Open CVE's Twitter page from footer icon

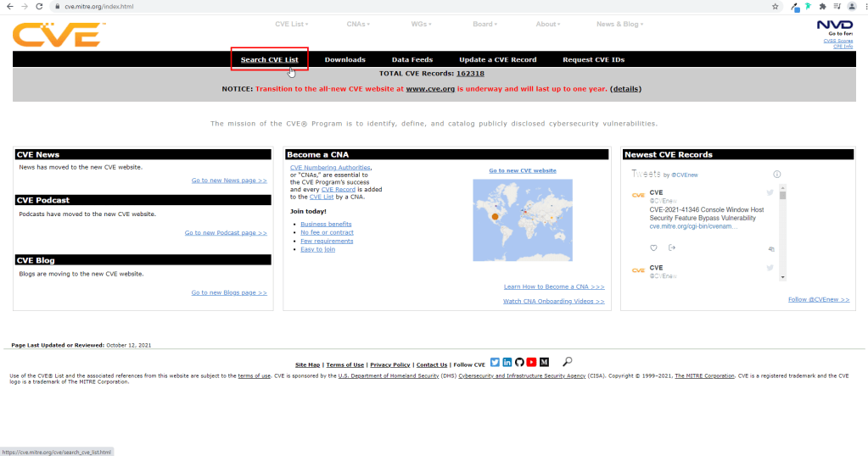click(x=496, y=363)
